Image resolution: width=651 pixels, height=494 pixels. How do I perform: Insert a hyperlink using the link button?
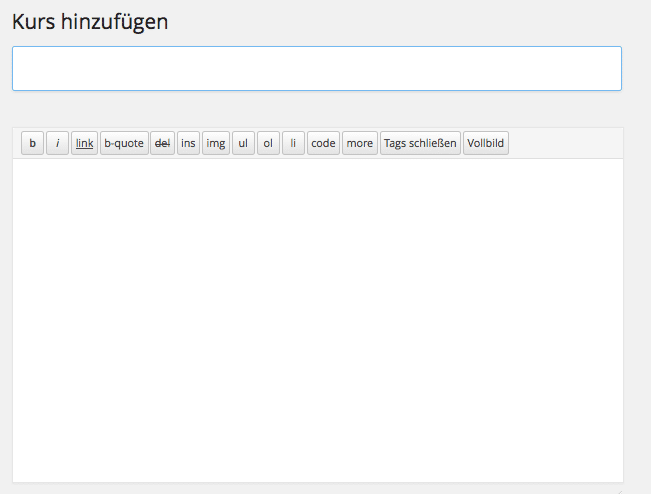84,143
